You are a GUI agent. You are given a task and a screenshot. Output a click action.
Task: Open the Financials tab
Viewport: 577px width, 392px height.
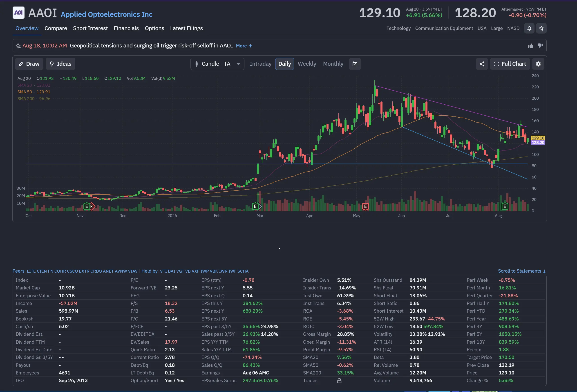pos(126,28)
